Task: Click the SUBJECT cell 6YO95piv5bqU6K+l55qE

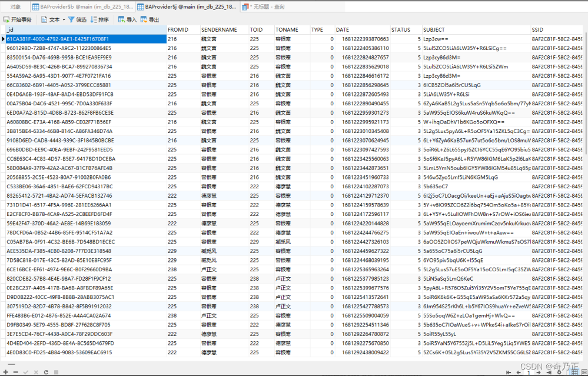Action: click(476, 260)
